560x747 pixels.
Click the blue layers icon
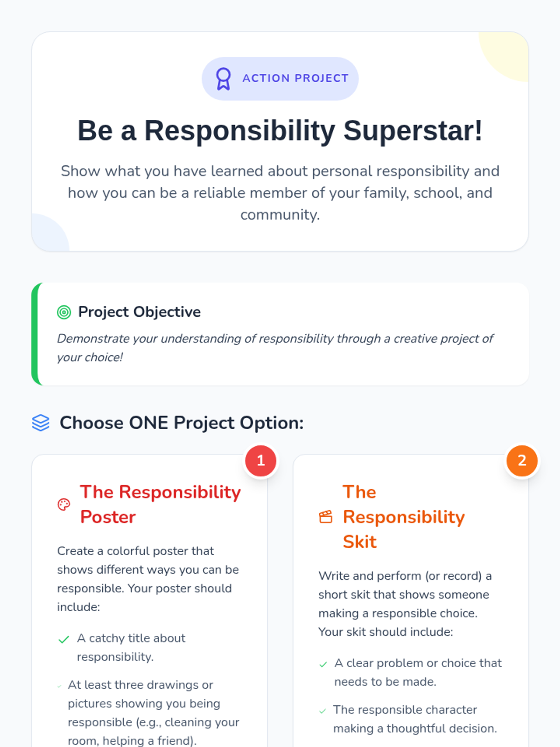41,423
